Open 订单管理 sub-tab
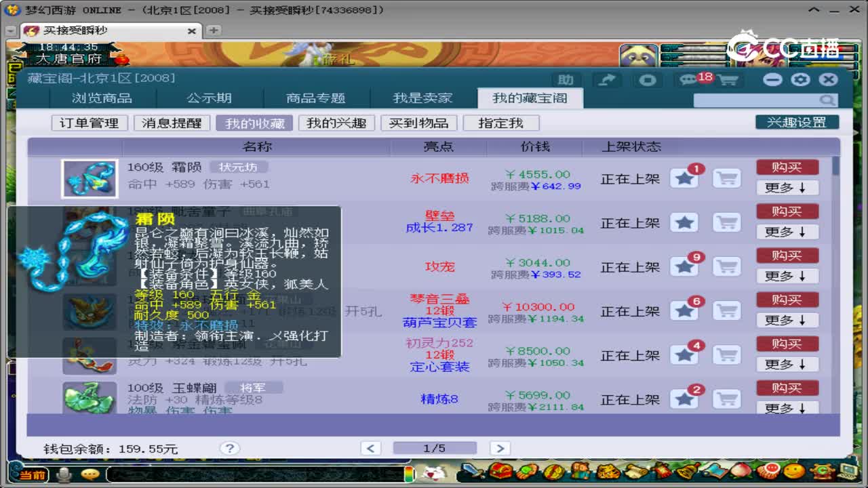The image size is (868, 488). click(90, 123)
